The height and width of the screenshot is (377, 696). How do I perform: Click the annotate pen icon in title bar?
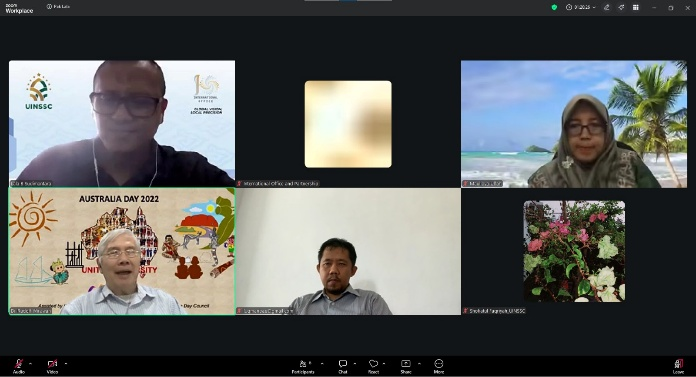[x=606, y=7]
